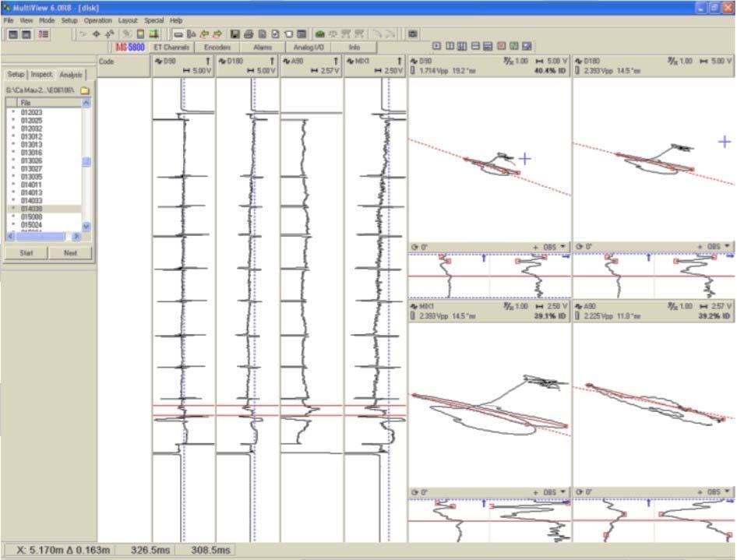This screenshot has height=560, width=737.
Task: Select three-column layout icon
Action: coord(462,46)
